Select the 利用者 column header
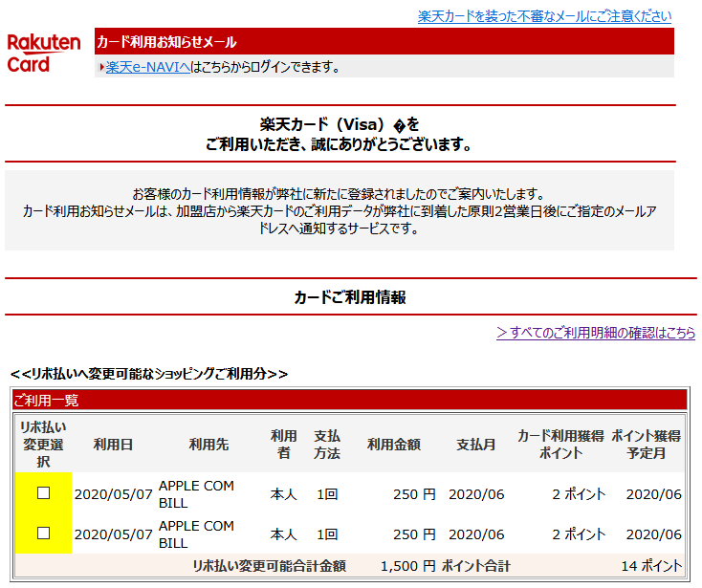The image size is (702, 588). coord(283,445)
